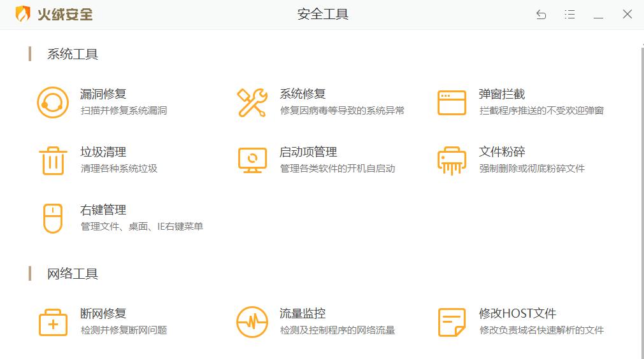Click the 断网修复 first-aid kit icon

click(x=53, y=322)
